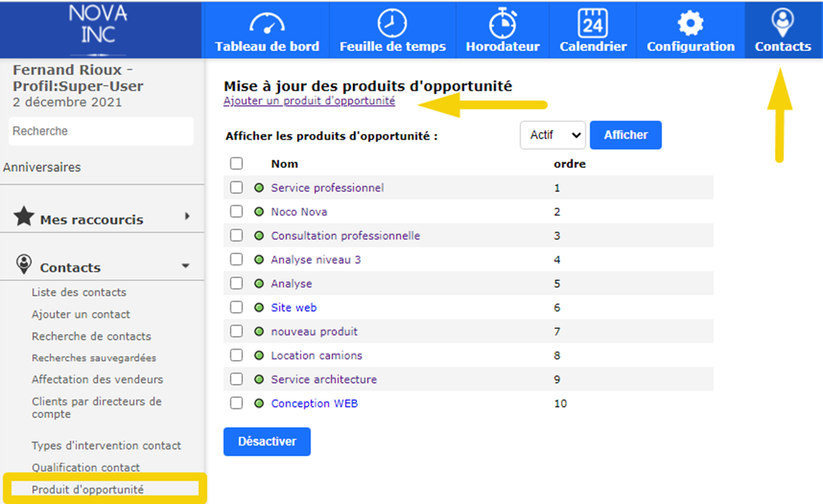Expand the Mes raccourcis section arrow
Screen dimensions: 823x504
187,216
